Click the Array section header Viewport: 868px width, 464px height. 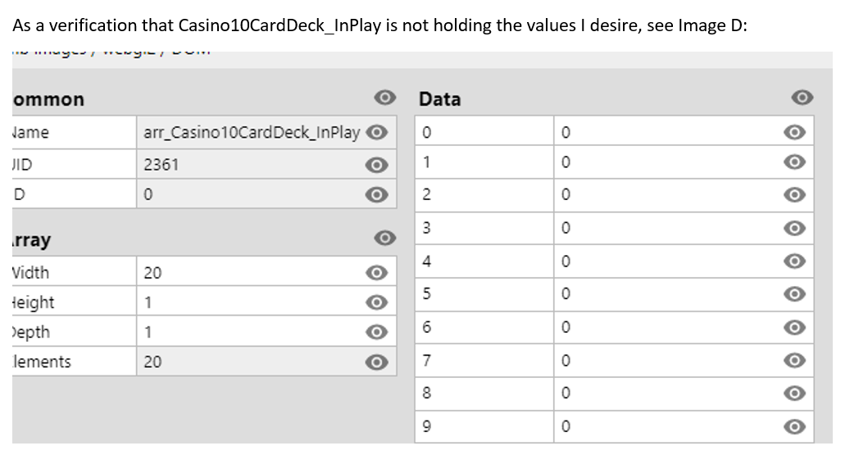click(31, 239)
